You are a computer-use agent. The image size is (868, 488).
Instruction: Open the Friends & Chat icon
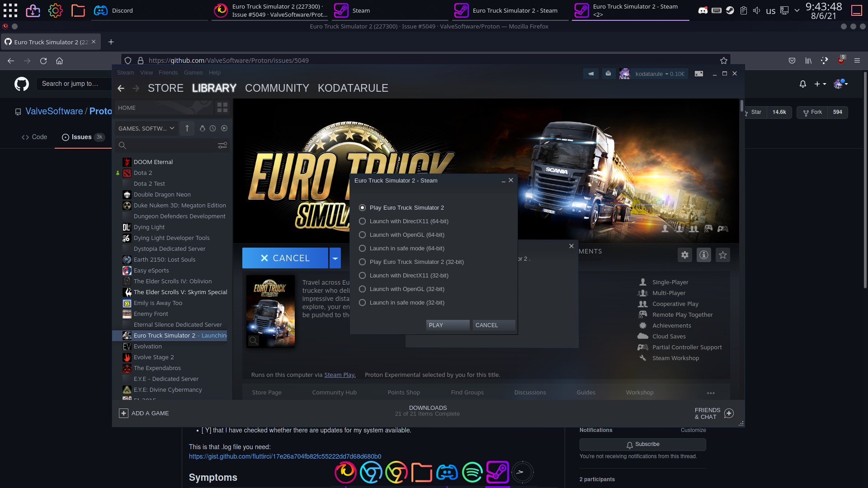coord(729,413)
